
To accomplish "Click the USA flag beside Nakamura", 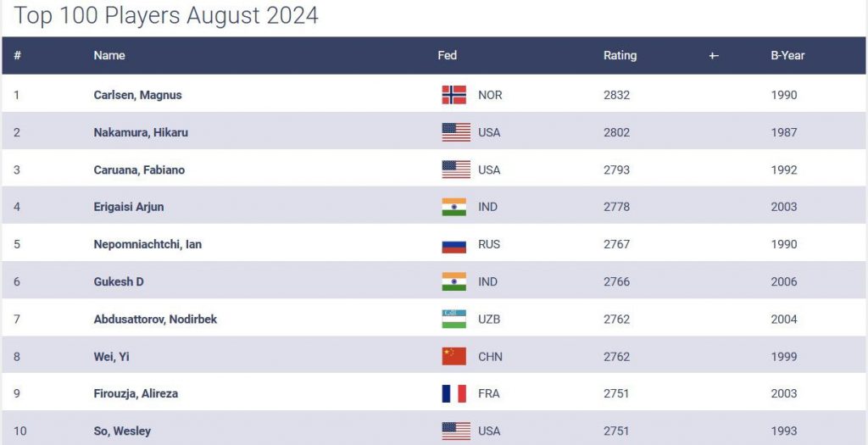I will point(456,132).
